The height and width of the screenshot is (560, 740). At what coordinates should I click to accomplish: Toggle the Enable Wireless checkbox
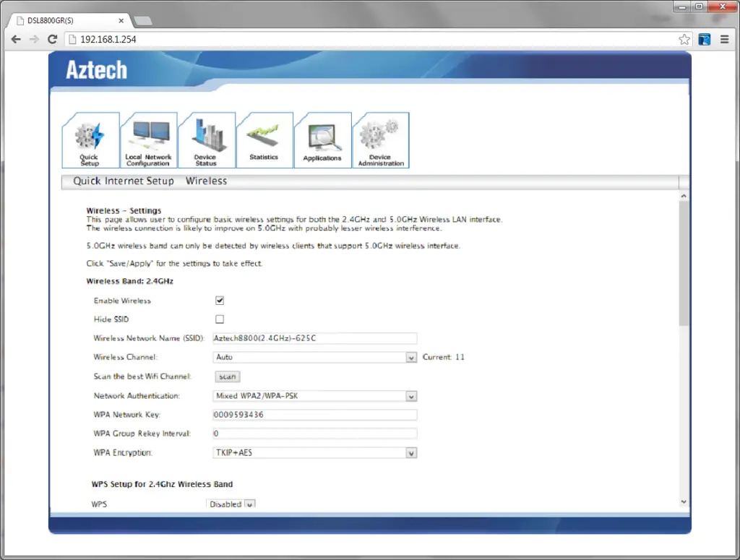coord(220,301)
